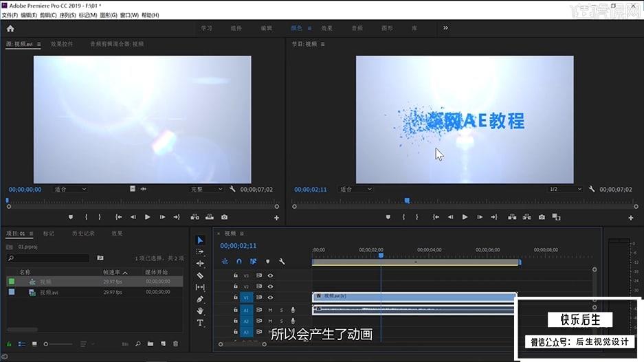
Task: Switch to 效果控件 tab
Action: [x=62, y=44]
